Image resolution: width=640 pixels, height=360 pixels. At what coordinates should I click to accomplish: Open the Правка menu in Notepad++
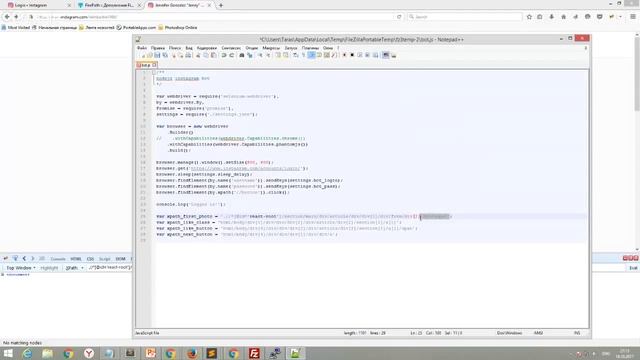(158, 48)
